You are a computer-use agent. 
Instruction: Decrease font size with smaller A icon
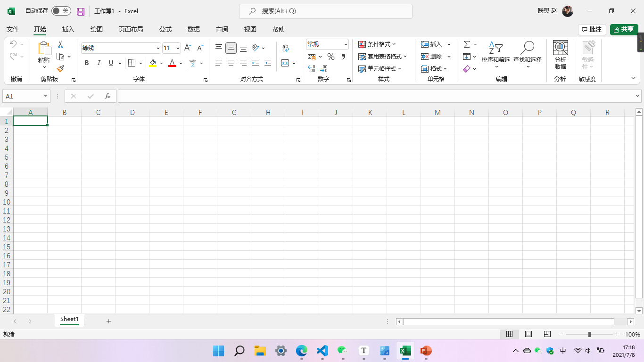[x=200, y=48]
